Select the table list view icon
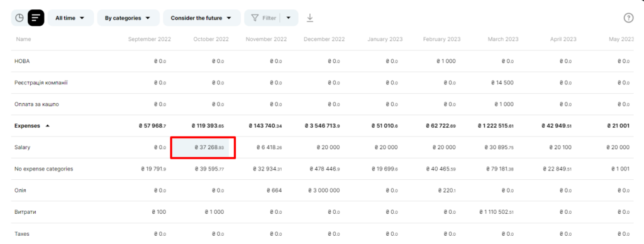Viewport: 644px width, 244px height. pos(36,18)
